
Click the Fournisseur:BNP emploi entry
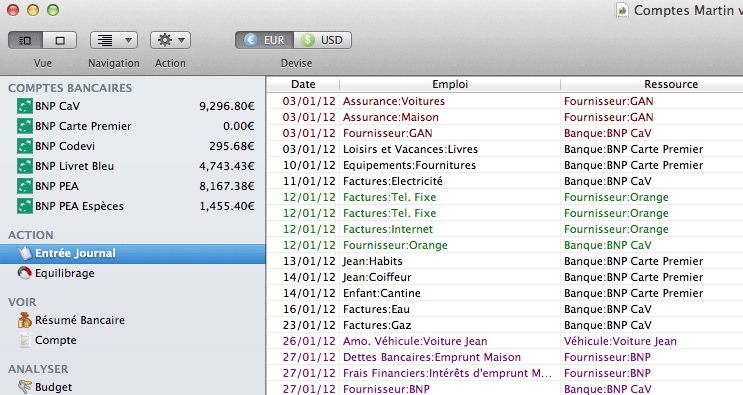[386, 389]
